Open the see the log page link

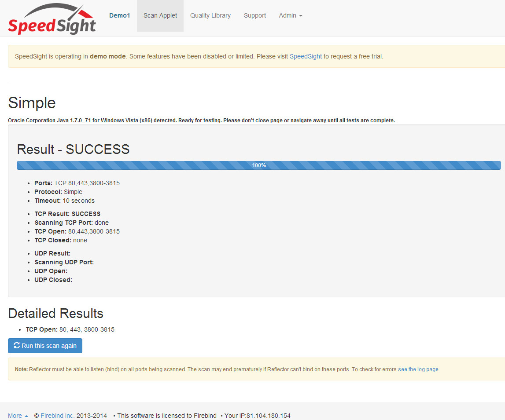coord(418,369)
